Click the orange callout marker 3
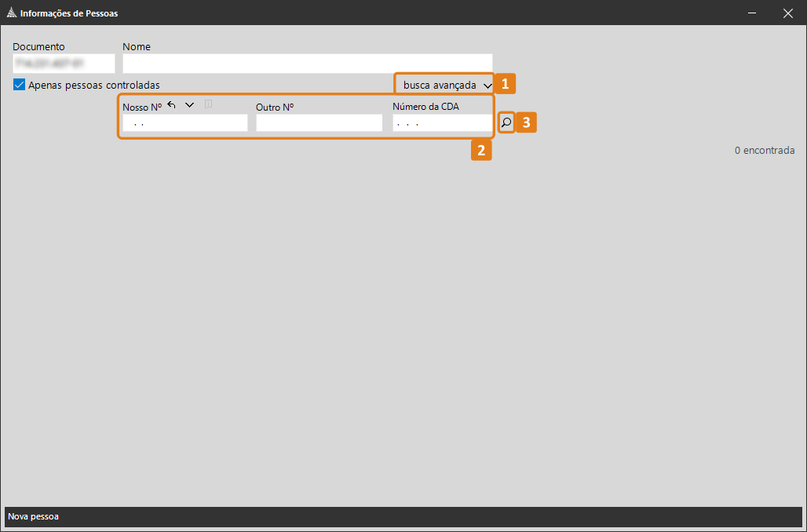The width and height of the screenshot is (807, 532). tap(527, 122)
